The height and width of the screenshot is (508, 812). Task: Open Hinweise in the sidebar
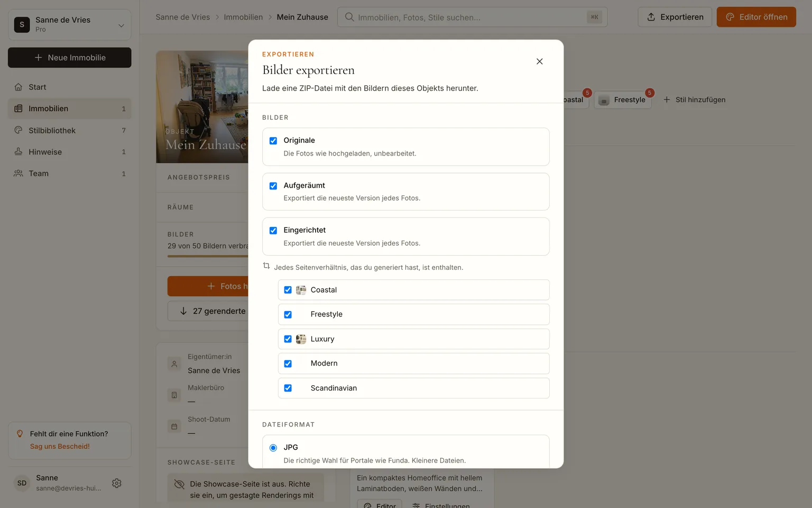(x=70, y=152)
